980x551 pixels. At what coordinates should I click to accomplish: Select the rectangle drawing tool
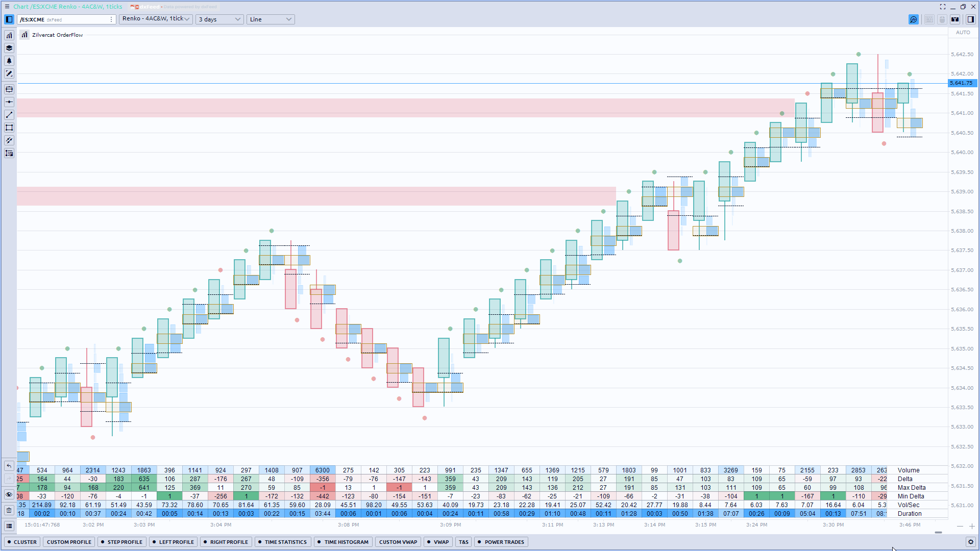click(x=9, y=128)
